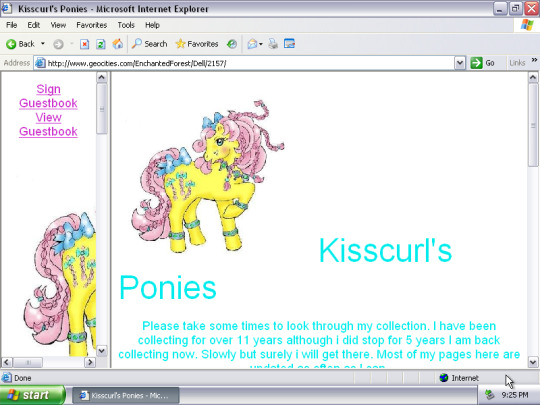This screenshot has height=405, width=540.
Task: Click main frame scroll down arrow
Action: pyautogui.click(x=533, y=362)
